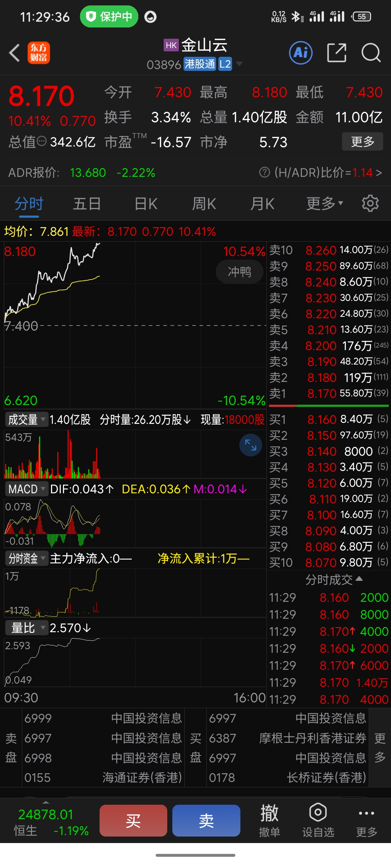Screen dimensions: 391x868
Task: Select the 买1 8.160 bid level
Action: click(329, 419)
